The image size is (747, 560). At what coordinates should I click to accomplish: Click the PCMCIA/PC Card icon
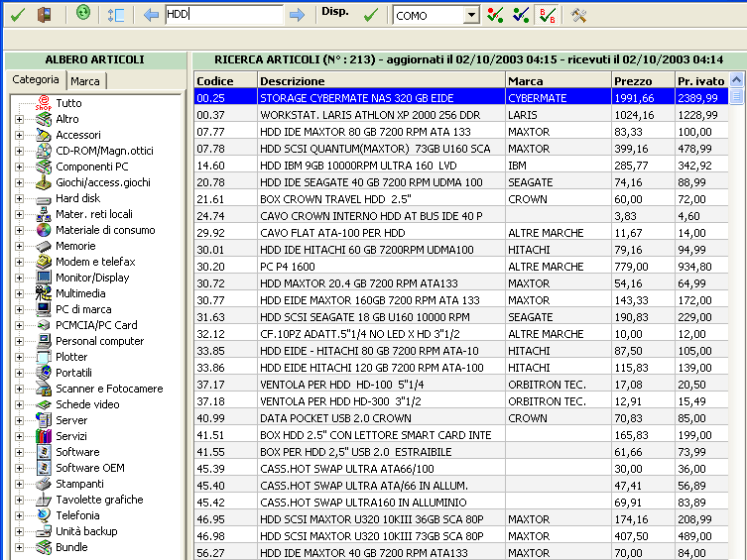coord(44,325)
